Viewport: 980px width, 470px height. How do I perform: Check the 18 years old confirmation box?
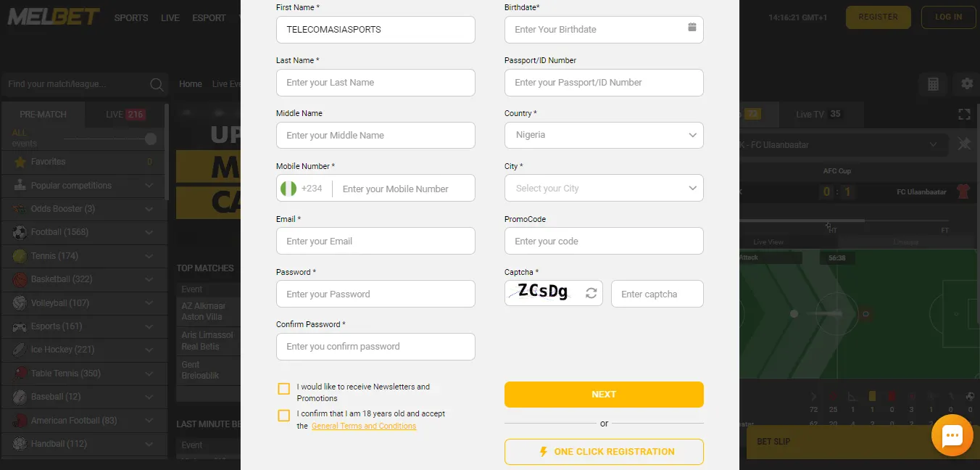283,415
